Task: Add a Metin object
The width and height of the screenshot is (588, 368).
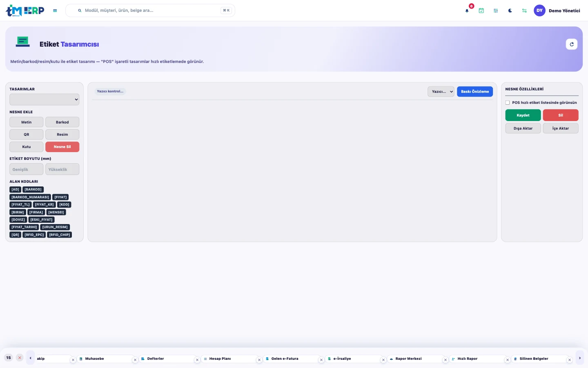Action: (27, 122)
